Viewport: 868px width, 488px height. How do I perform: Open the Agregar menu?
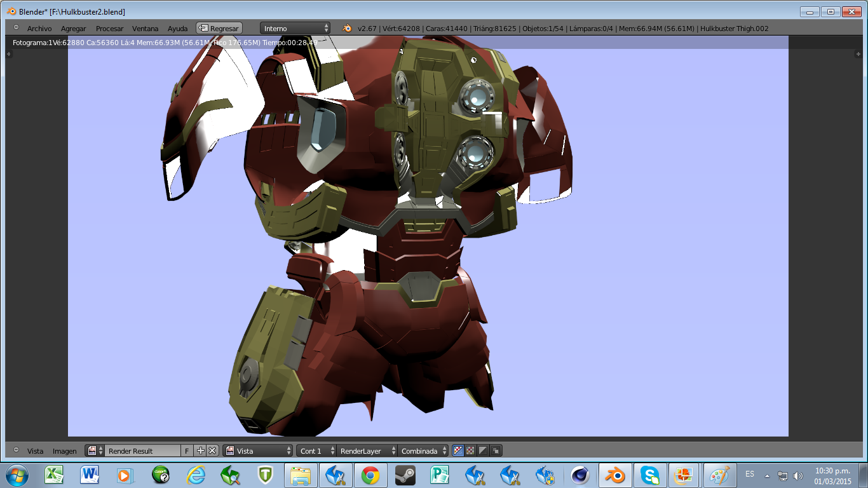pyautogui.click(x=73, y=29)
